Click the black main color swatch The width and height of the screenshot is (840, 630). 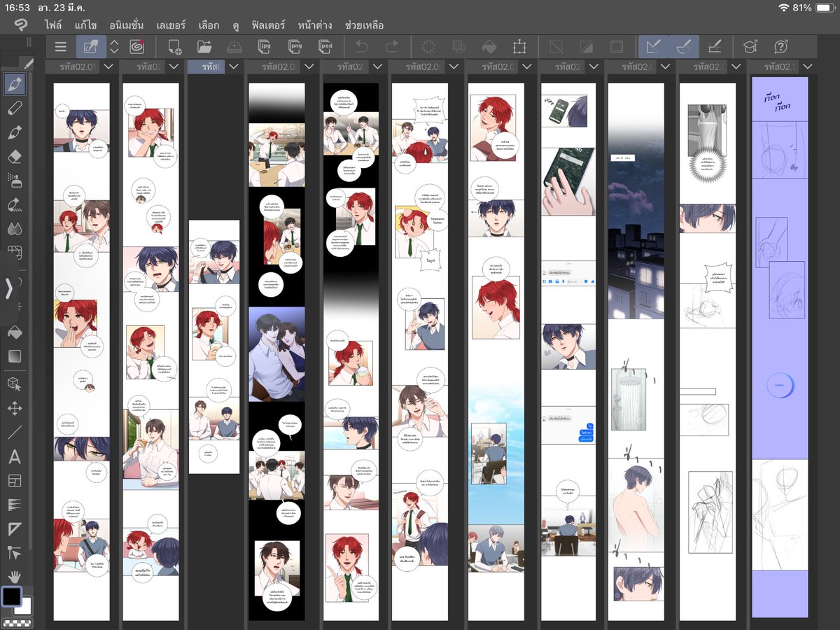[x=11, y=596]
